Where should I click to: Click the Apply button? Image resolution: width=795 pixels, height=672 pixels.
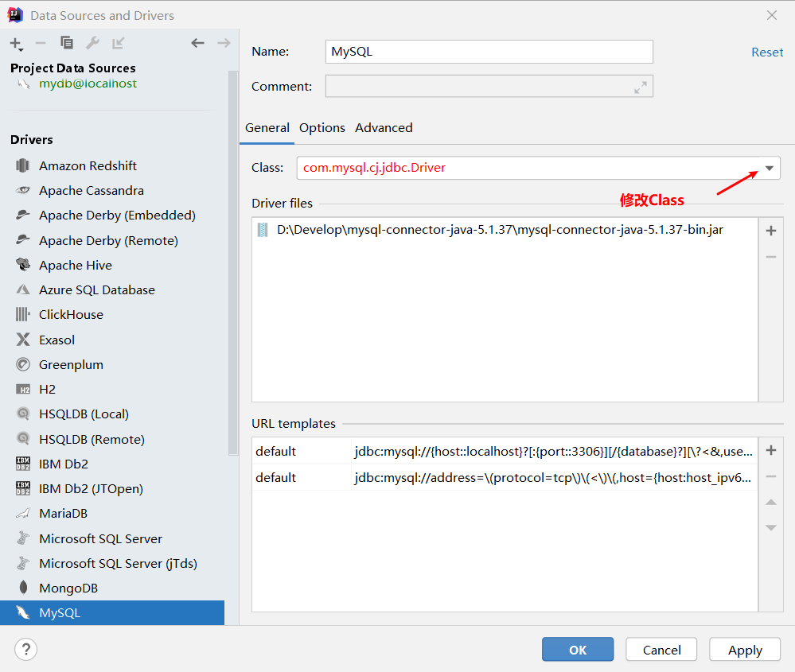[x=745, y=649]
